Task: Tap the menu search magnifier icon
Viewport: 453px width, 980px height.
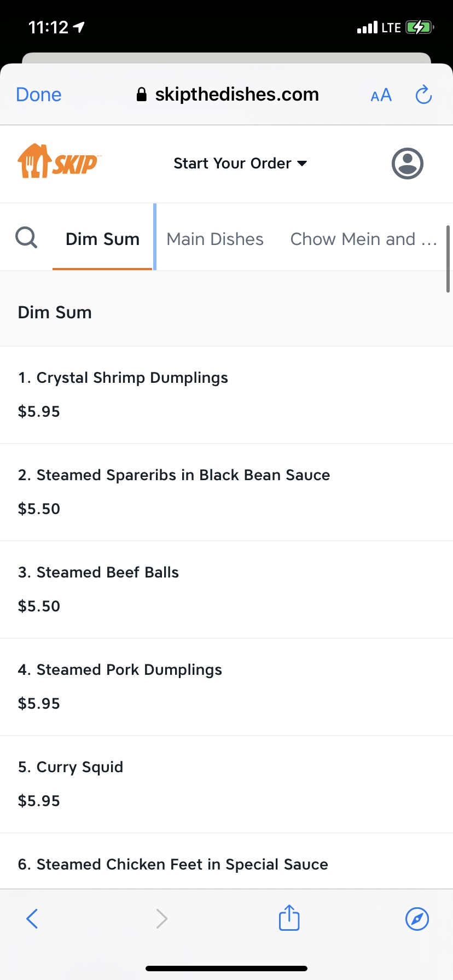Action: pos(26,238)
